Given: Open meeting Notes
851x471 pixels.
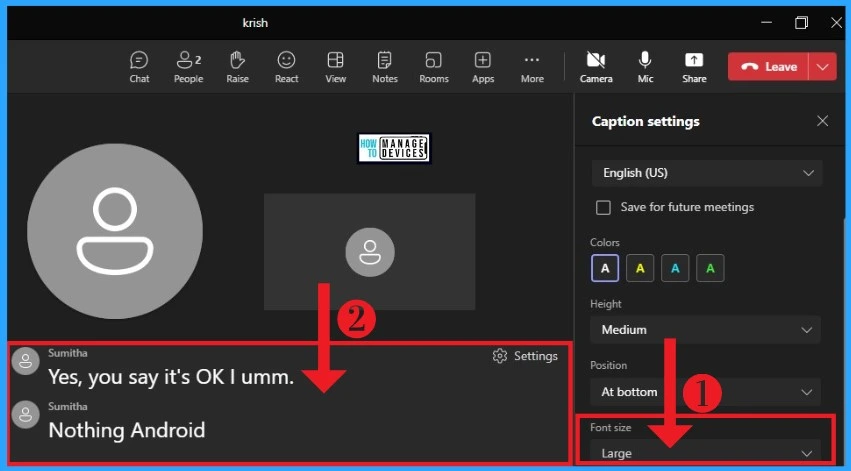Looking at the screenshot, I should pos(384,67).
